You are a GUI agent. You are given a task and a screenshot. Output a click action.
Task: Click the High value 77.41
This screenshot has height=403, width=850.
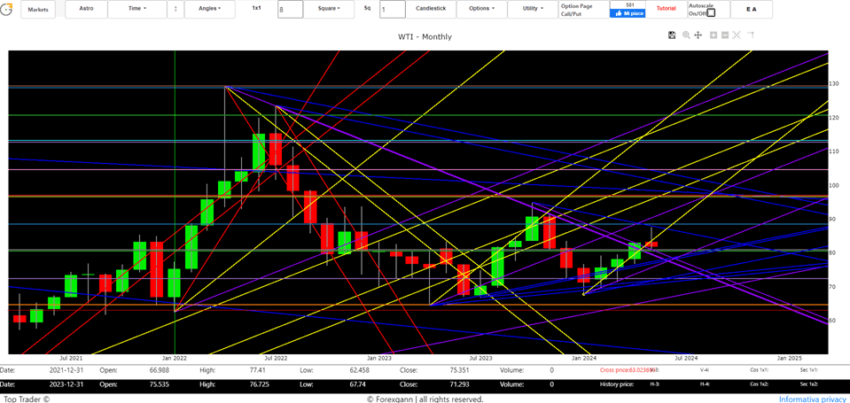(257, 370)
